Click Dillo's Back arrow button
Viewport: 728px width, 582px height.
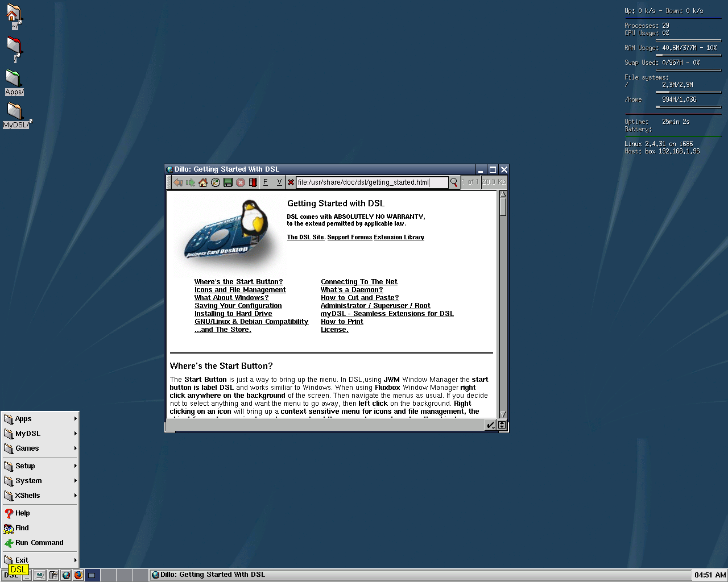click(178, 182)
